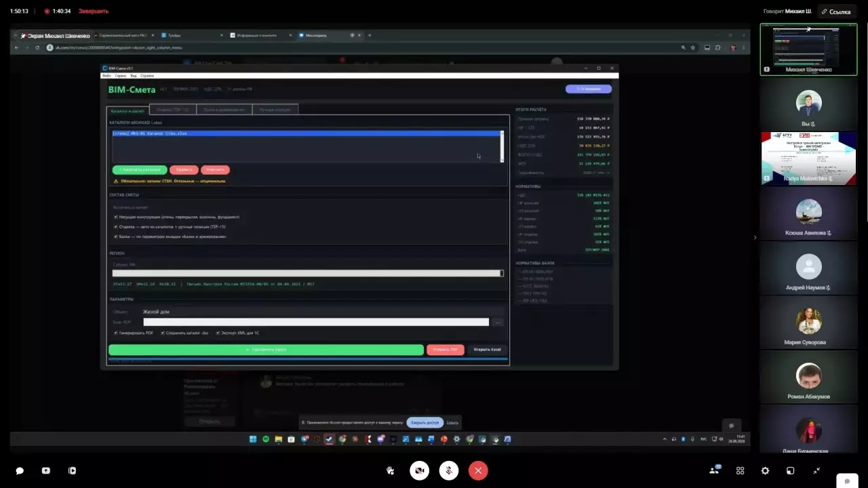The width and height of the screenshot is (868, 488).
Task: Toggle Генерировать PDF checkbox
Action: point(116,333)
